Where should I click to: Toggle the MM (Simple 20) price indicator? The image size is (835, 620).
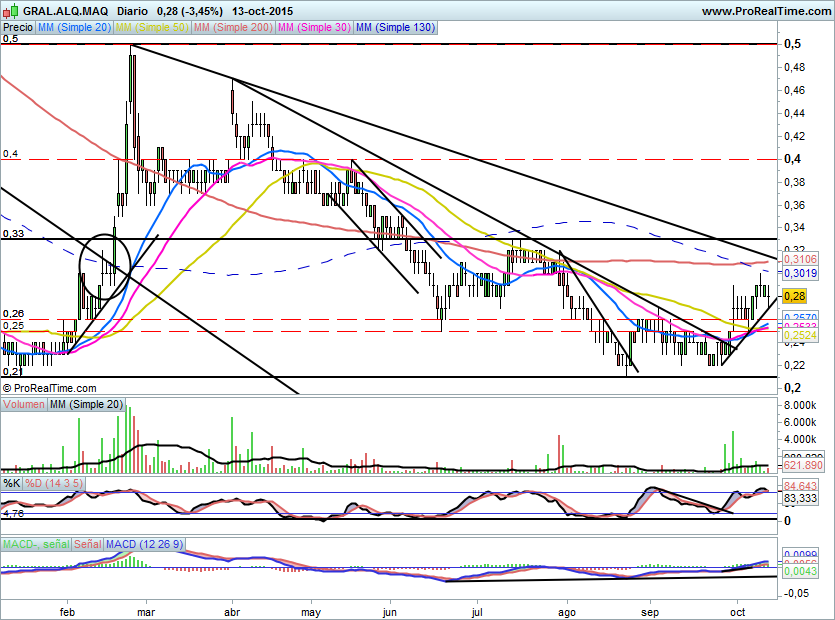75,28
